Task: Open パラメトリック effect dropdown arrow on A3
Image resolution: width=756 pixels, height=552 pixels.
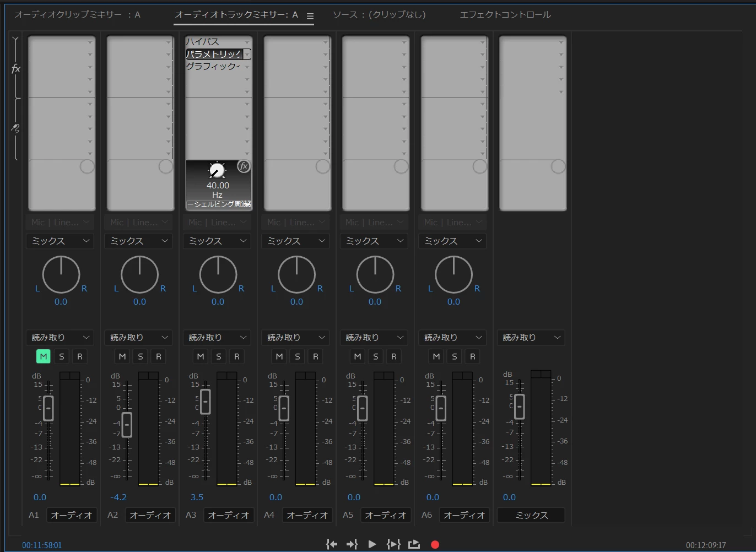Action: coord(247,54)
